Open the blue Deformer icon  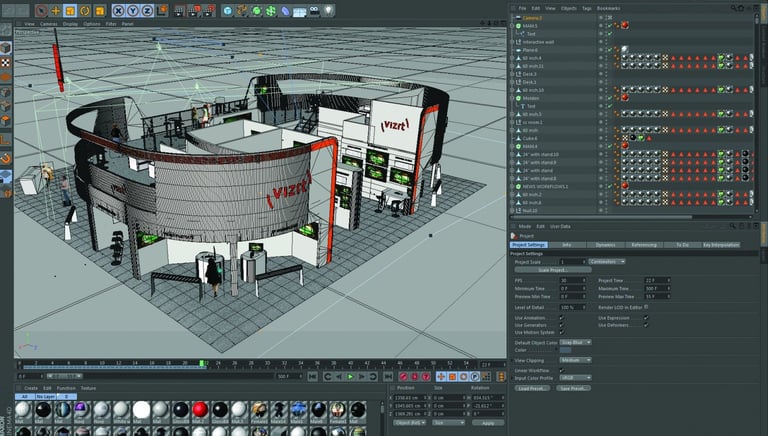point(285,10)
